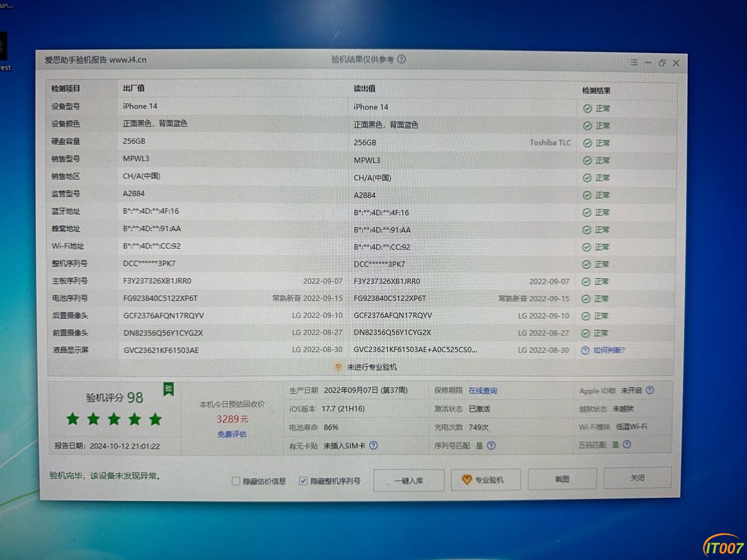Click the 验机评分 98 score
The width and height of the screenshot is (747, 560).
[x=115, y=398]
